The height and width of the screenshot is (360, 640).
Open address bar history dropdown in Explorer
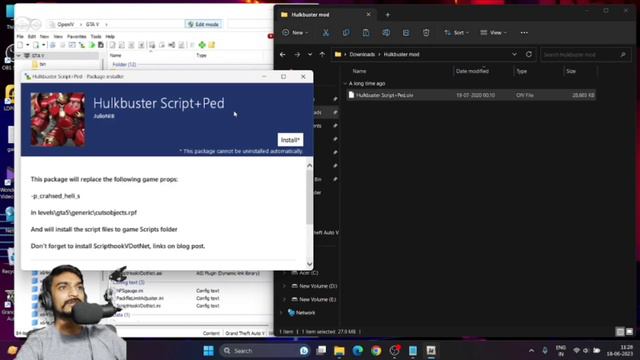coord(514,54)
